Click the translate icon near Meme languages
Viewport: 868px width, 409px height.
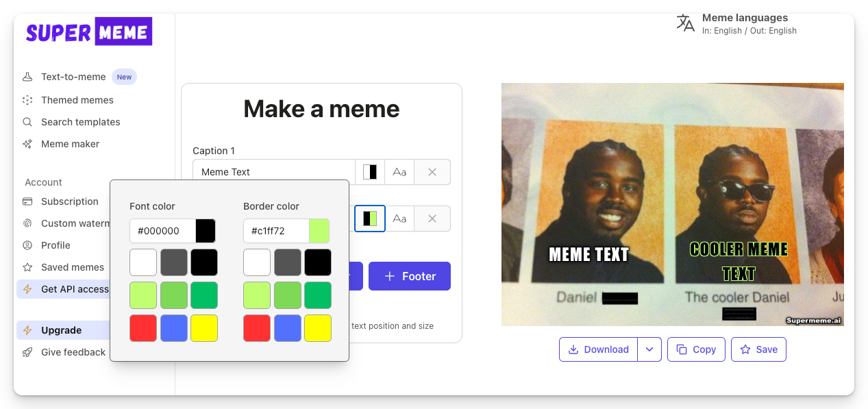pyautogui.click(x=685, y=23)
